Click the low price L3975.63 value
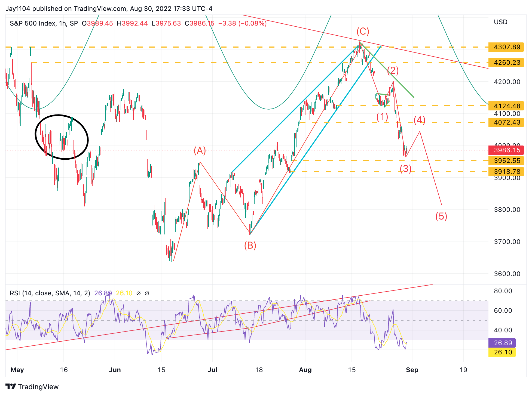The height and width of the screenshot is (396, 532). [166, 23]
